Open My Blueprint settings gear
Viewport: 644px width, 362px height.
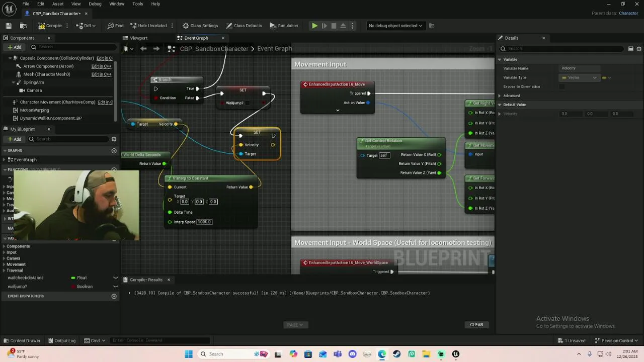point(114,139)
